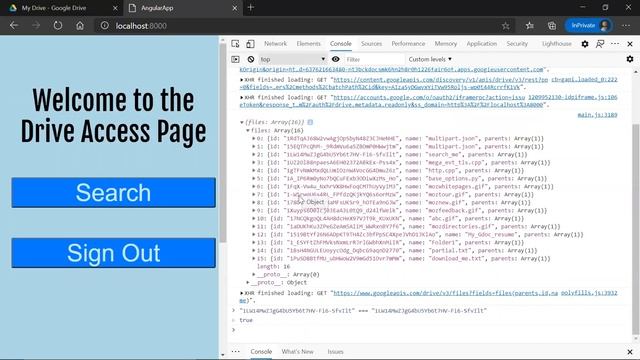Switch to the Memory tab

(x=446, y=44)
